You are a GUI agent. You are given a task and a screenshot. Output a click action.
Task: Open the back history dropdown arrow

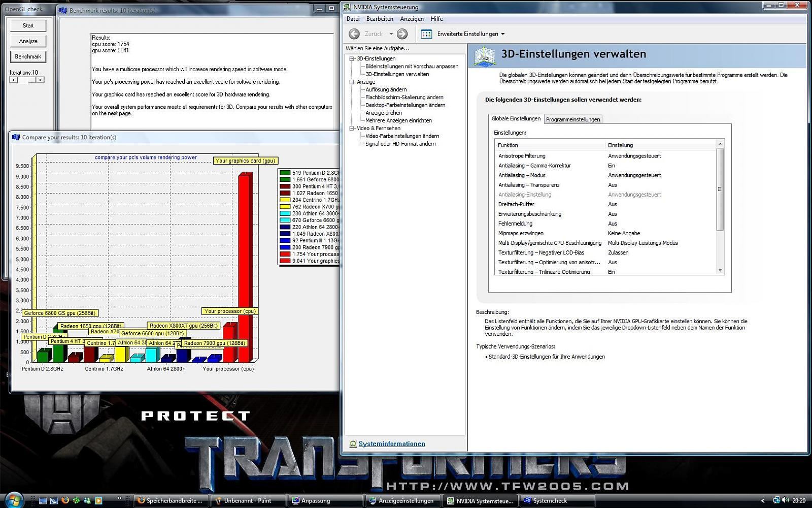(x=391, y=34)
